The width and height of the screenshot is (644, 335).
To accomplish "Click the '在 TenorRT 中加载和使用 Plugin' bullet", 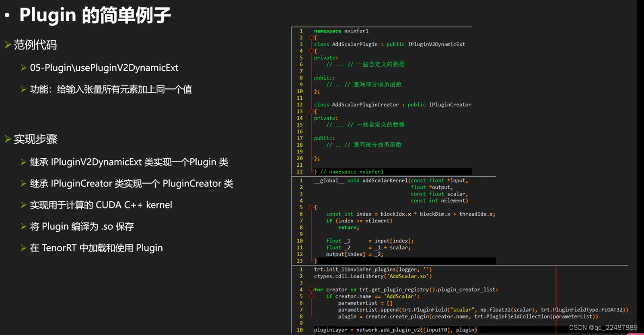I will [x=97, y=248].
